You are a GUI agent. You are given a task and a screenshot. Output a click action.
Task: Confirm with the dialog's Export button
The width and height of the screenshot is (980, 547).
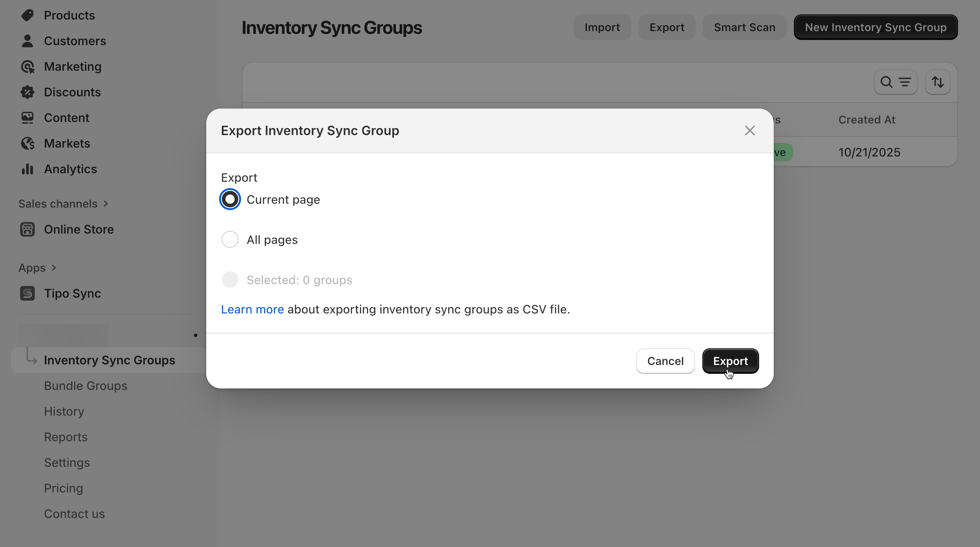point(730,361)
